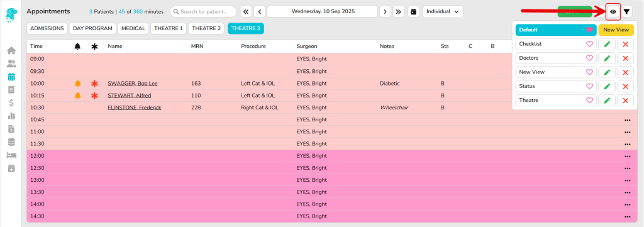Open the views eye icon menu
Viewport: 644px width, 227px height.
click(x=613, y=12)
